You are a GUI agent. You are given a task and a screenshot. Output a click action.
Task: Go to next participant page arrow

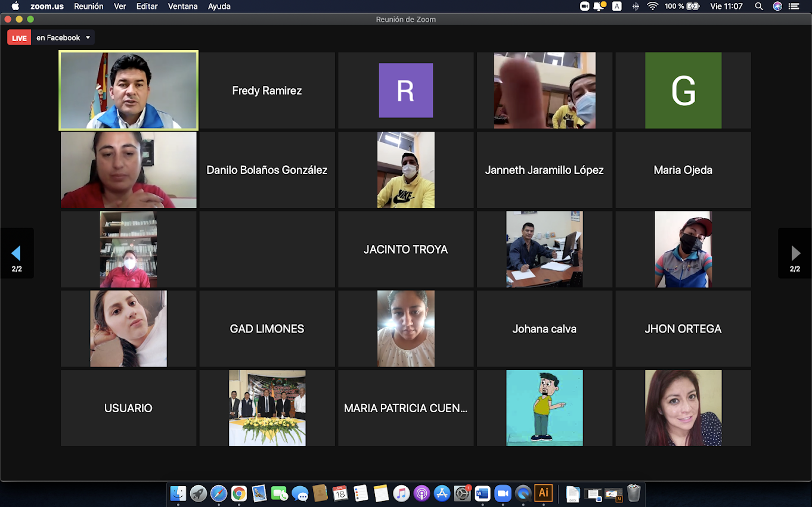pos(795,253)
